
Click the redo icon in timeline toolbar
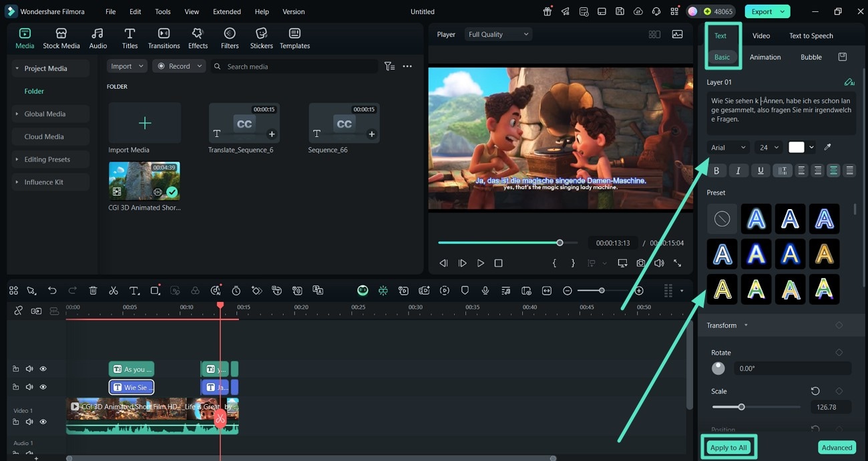[x=73, y=291]
